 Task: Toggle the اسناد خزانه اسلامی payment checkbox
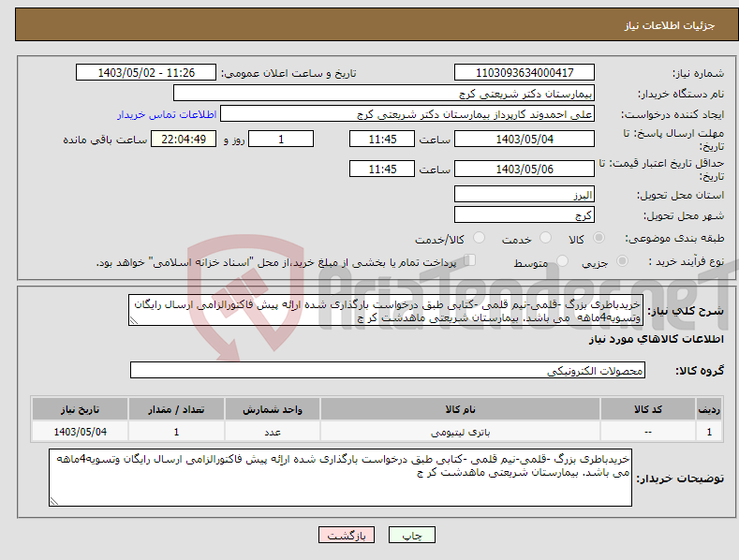pos(469,260)
